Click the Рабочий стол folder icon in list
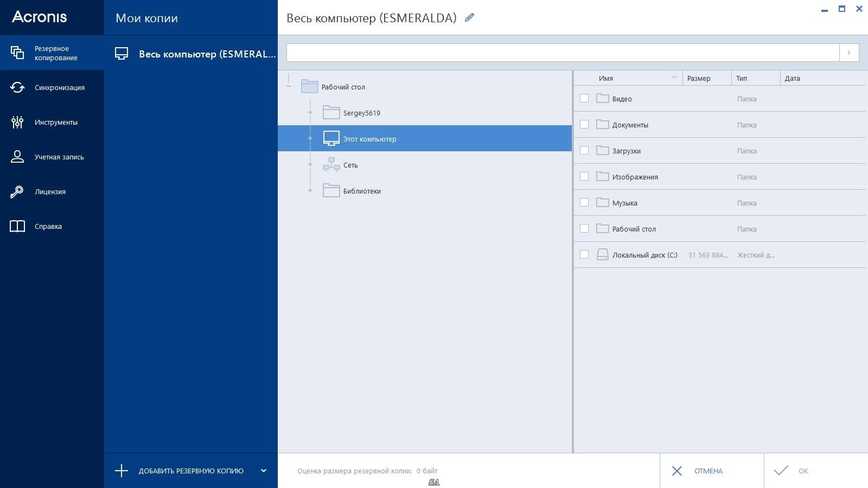Image resolution: width=868 pixels, height=488 pixels. click(x=603, y=228)
